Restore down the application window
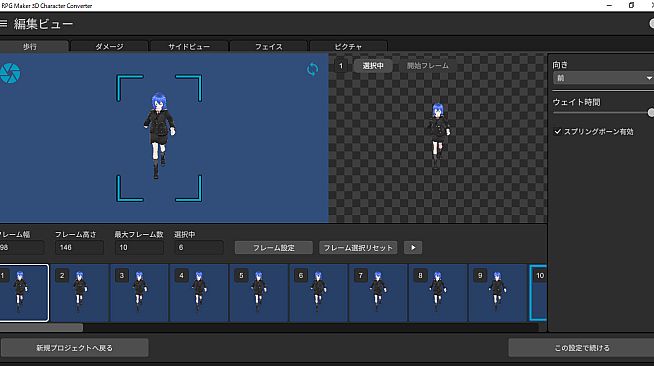Image resolution: width=654 pixels, height=366 pixels. (631, 5)
